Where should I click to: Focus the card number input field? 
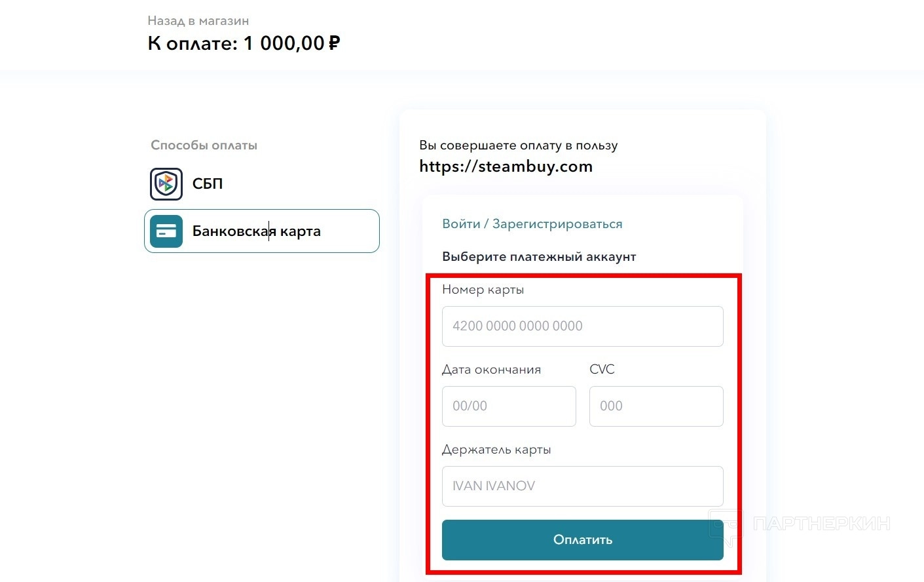582,326
